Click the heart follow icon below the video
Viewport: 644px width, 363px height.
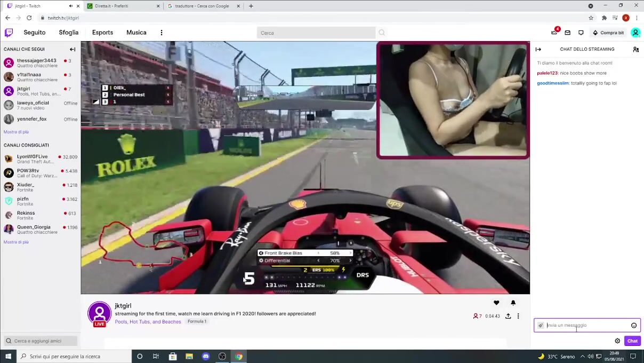pyautogui.click(x=496, y=303)
